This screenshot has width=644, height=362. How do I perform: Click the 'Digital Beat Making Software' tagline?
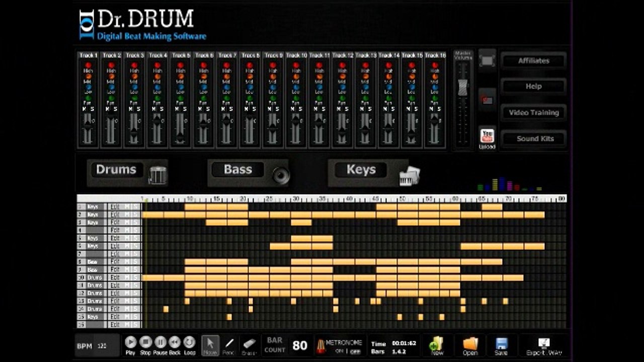click(151, 36)
